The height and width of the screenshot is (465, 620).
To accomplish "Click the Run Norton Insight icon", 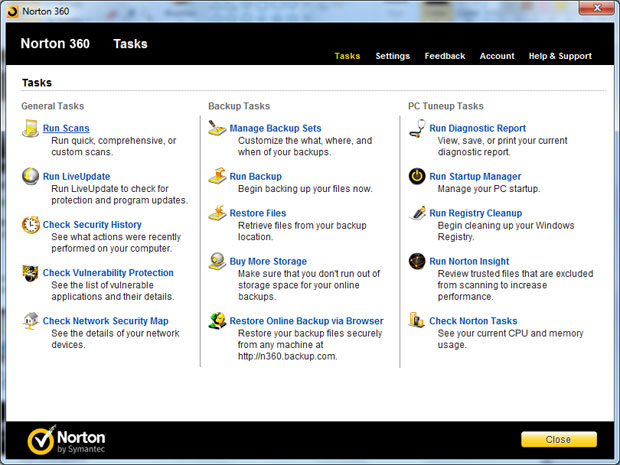I will pyautogui.click(x=417, y=261).
